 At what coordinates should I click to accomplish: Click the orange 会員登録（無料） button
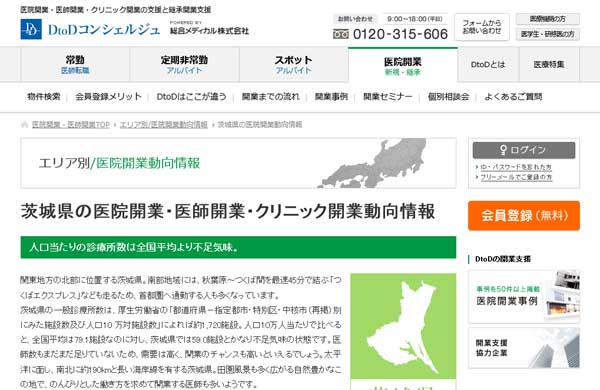[524, 215]
